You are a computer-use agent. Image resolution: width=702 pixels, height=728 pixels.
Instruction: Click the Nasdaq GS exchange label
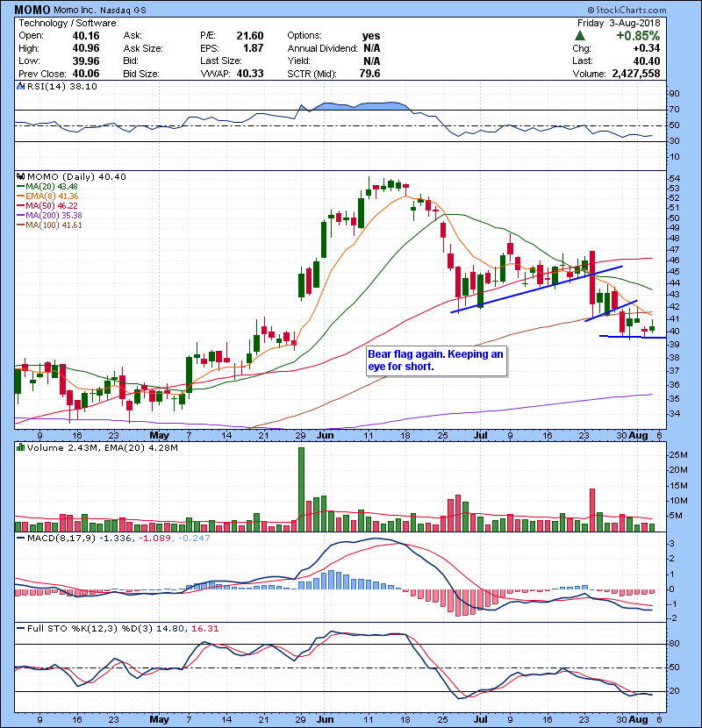(x=123, y=10)
